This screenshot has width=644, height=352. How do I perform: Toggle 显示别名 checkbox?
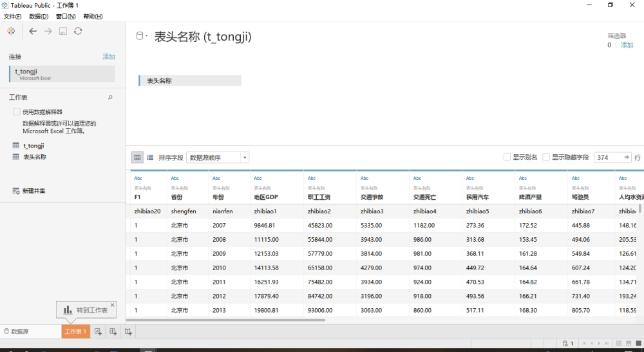[x=507, y=157]
